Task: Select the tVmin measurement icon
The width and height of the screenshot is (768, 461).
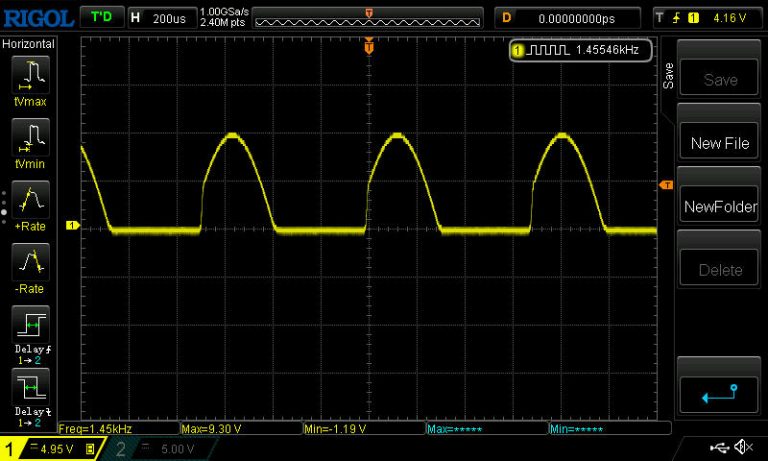Action: (29, 140)
